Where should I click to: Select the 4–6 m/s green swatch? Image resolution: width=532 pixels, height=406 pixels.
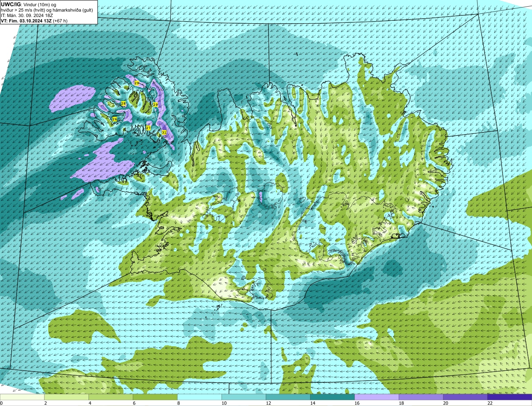(x=111, y=397)
